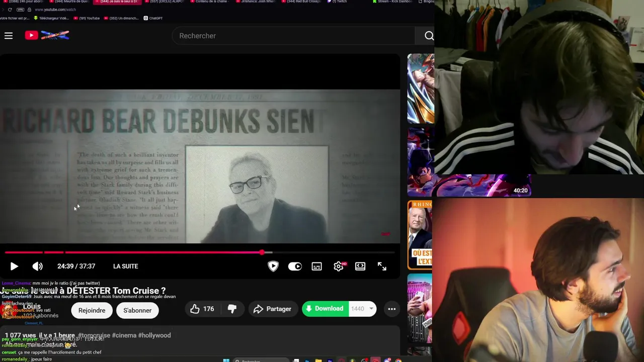
Task: Toggle the autoplay switch
Action: tap(295, 266)
